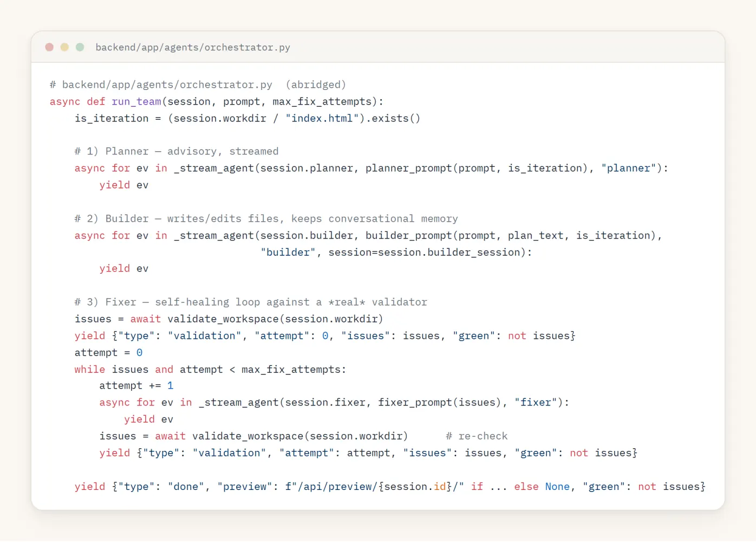Image resolution: width=756 pixels, height=542 pixels.
Task: Click builder_prompt in the builder loop
Action: (x=408, y=235)
